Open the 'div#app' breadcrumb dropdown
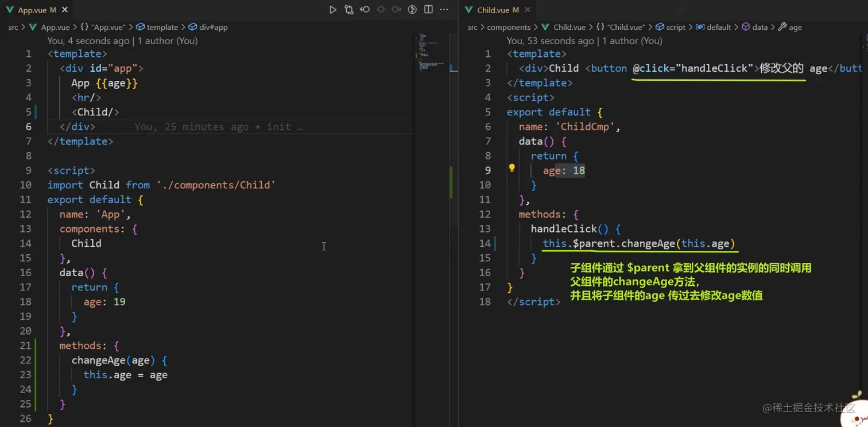The height and width of the screenshot is (427, 868). click(213, 27)
